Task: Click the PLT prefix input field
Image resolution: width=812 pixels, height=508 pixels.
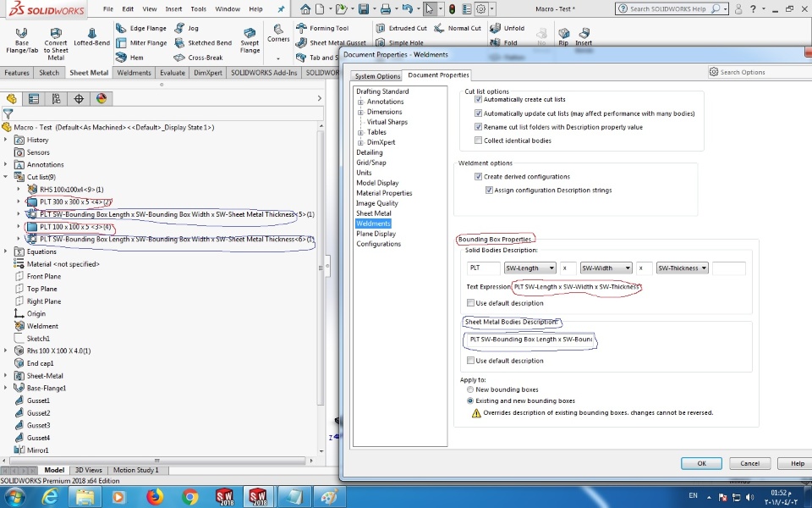Action: (x=483, y=268)
